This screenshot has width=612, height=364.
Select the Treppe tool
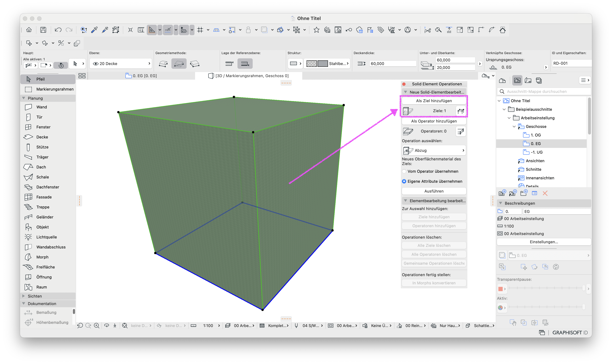coord(48,207)
